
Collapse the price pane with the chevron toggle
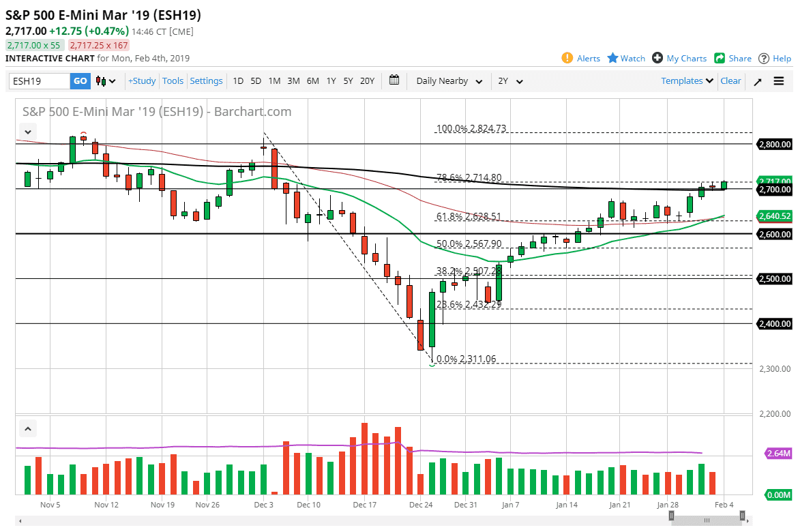point(27,131)
